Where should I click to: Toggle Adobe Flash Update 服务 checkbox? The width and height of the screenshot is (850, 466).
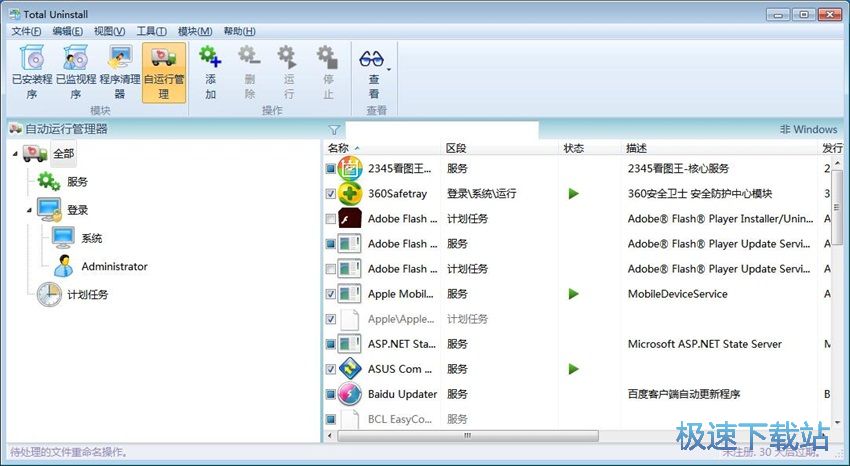click(331, 244)
